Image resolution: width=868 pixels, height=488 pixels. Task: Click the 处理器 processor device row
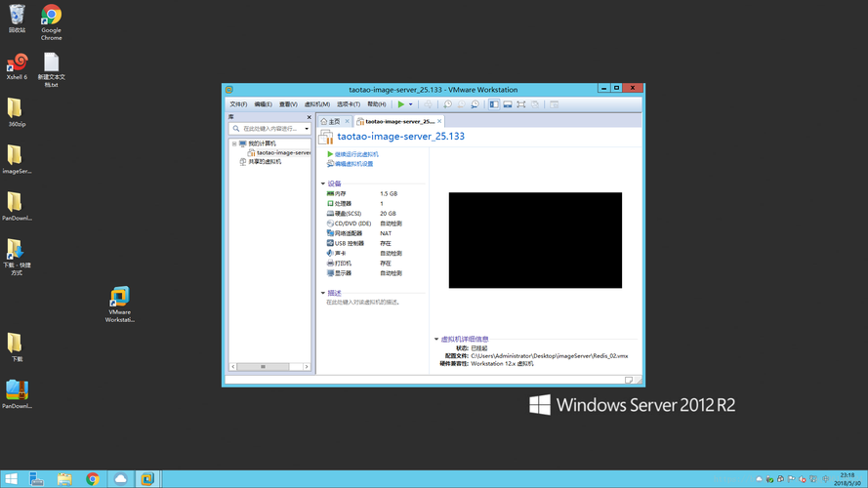[x=364, y=204]
